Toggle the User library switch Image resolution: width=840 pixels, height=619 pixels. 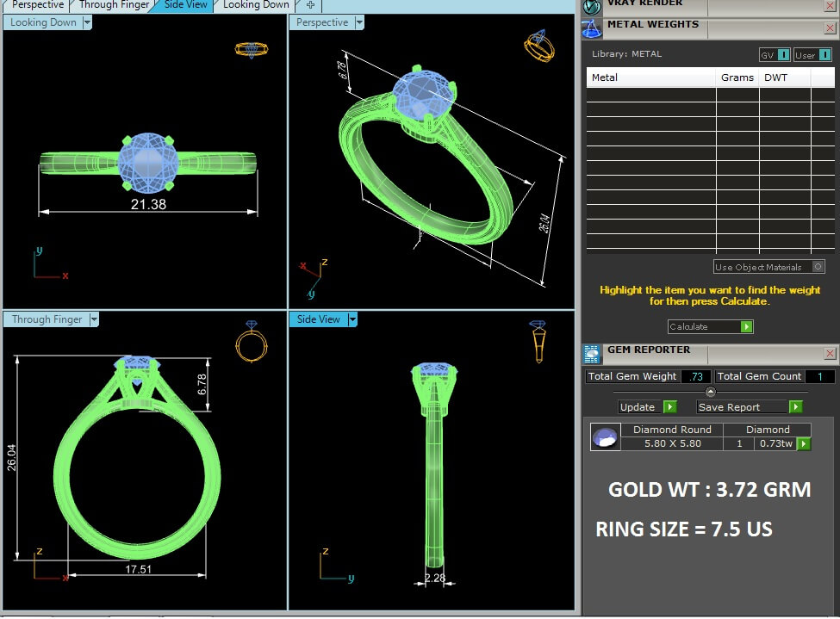pos(824,55)
